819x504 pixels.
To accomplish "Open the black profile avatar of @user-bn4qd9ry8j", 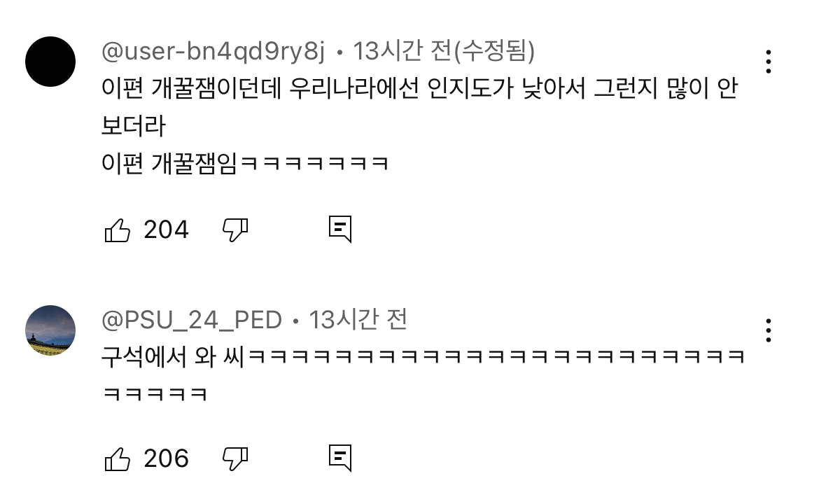I will pos(50,62).
